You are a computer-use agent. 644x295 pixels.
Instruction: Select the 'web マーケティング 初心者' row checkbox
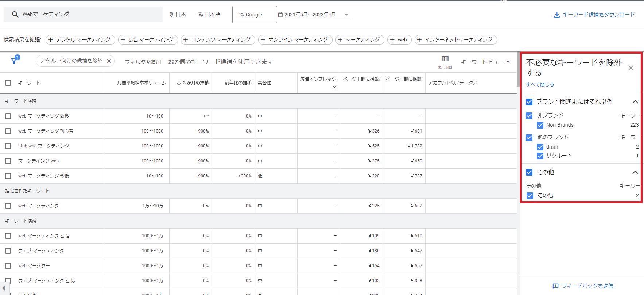8,131
